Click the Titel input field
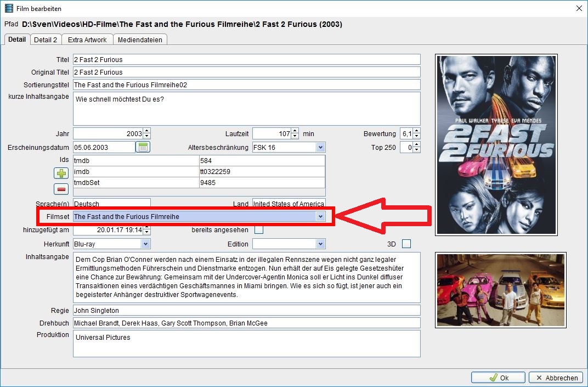Screen dimensions: 588x387 point(247,59)
